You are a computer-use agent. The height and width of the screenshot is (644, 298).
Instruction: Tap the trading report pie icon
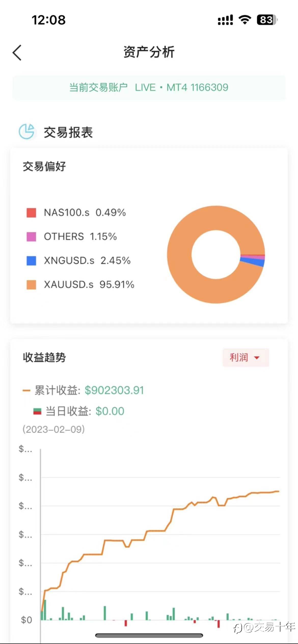click(x=26, y=132)
